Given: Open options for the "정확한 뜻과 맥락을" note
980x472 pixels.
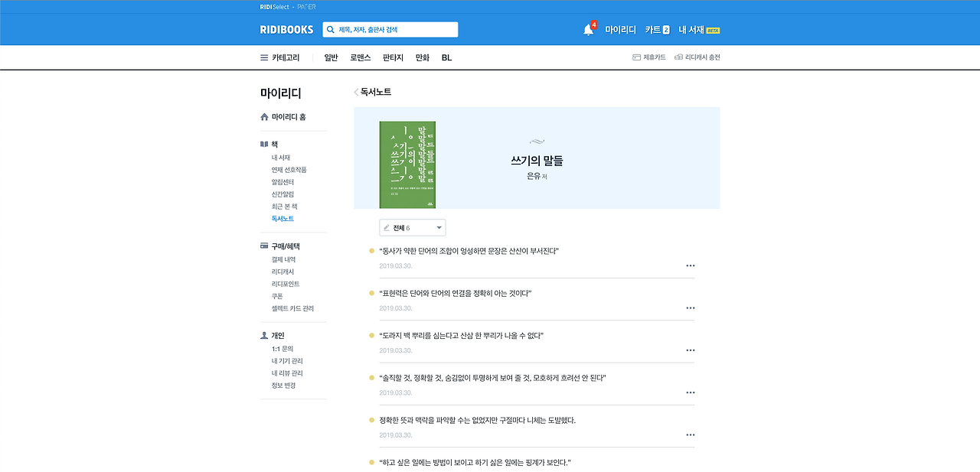Looking at the screenshot, I should 691,435.
